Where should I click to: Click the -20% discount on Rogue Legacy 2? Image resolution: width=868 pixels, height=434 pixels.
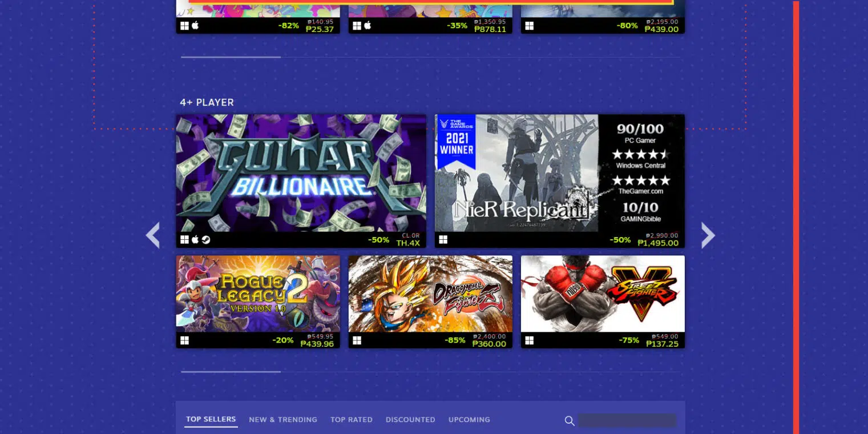tap(283, 340)
